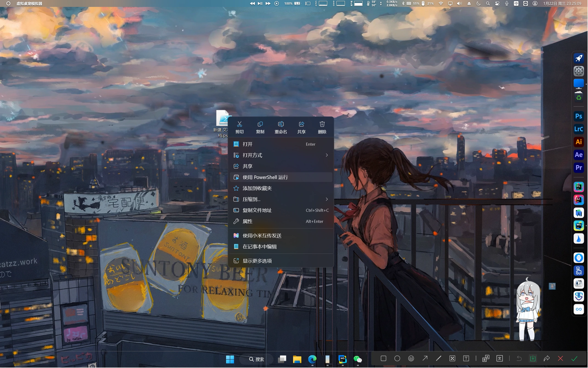Viewport: 588px width, 368px height.
Task: Confirm screenshot with green checkmark
Action: 574,359
